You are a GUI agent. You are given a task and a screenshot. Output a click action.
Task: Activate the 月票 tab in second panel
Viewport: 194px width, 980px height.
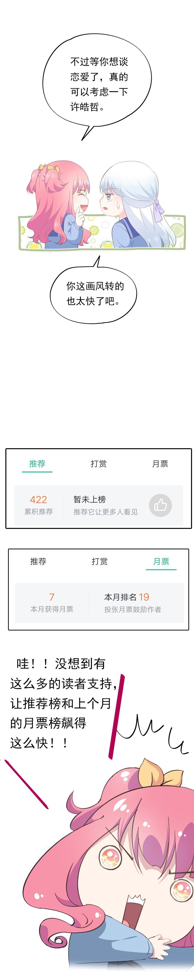coord(162,561)
